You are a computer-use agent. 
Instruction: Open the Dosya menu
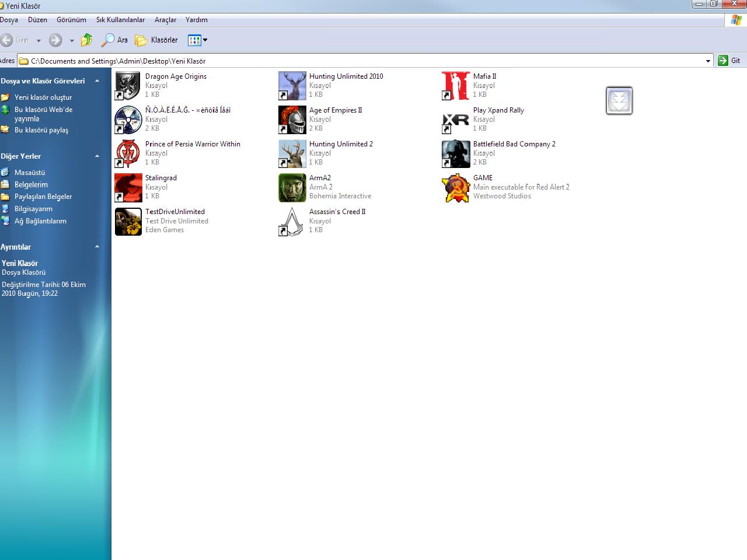coord(9,20)
